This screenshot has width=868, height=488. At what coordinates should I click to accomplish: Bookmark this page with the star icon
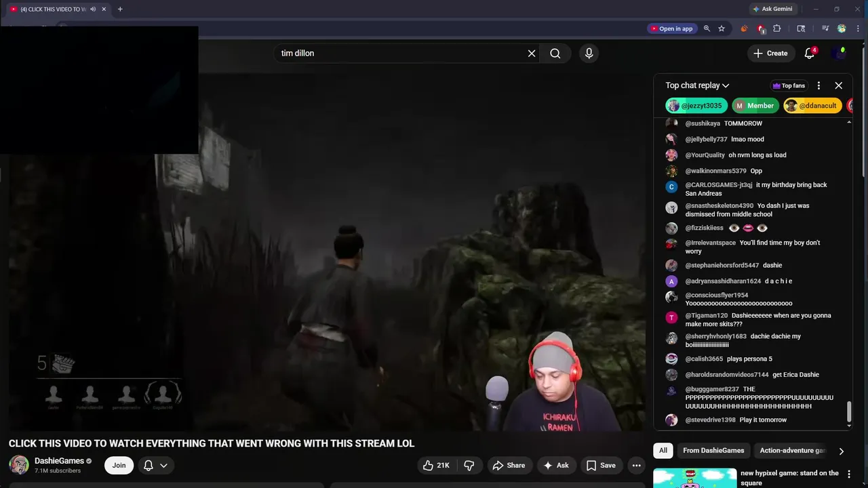(722, 28)
